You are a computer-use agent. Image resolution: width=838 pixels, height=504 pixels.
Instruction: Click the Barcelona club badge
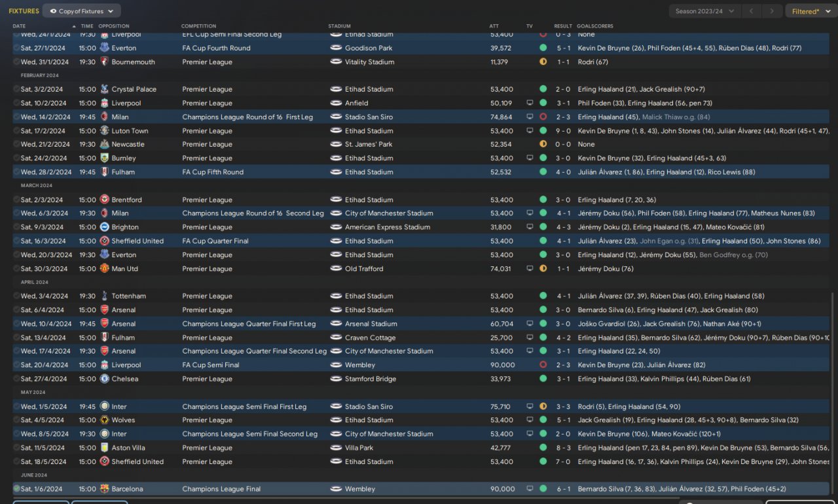pyautogui.click(x=105, y=489)
